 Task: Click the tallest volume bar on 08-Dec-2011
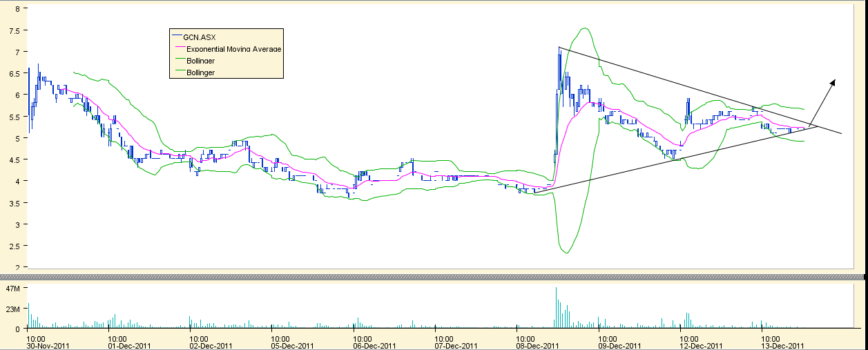pos(557,307)
